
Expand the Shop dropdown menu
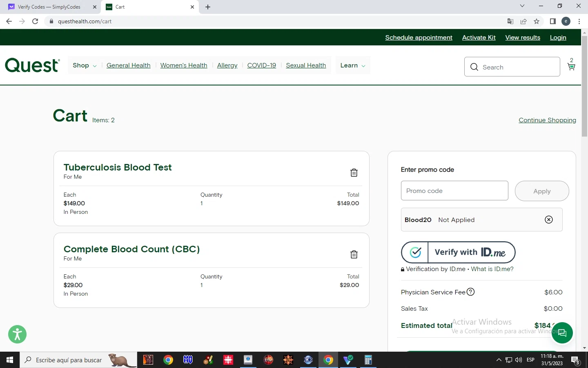(85, 65)
